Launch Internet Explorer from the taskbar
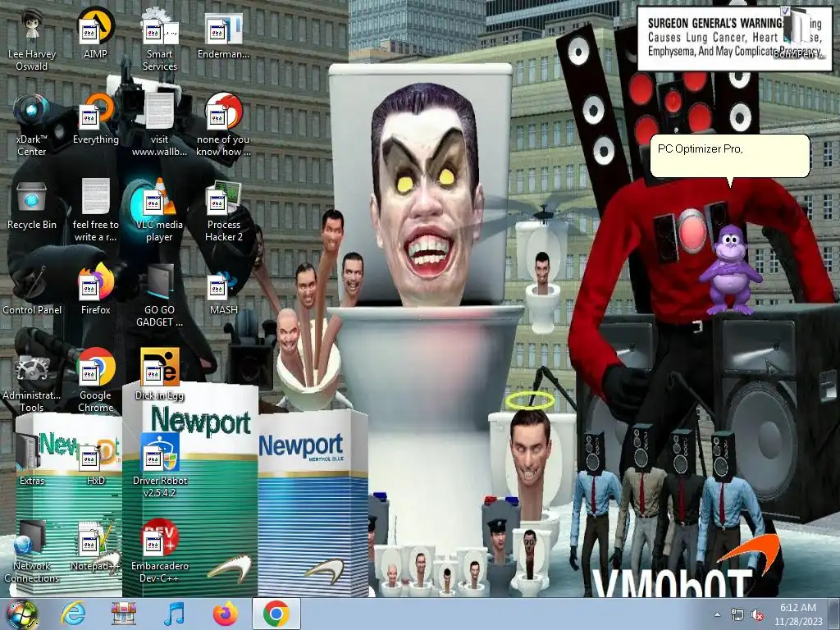The image size is (840, 630). [x=73, y=614]
